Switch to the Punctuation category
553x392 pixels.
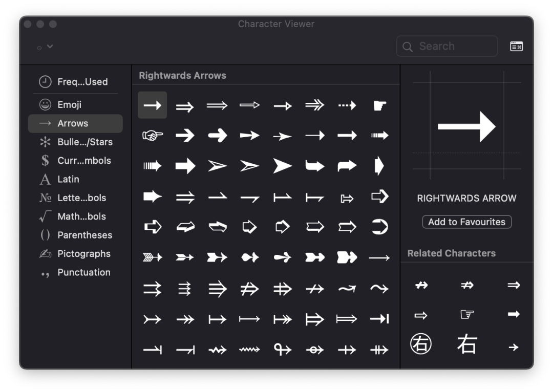click(x=75, y=272)
